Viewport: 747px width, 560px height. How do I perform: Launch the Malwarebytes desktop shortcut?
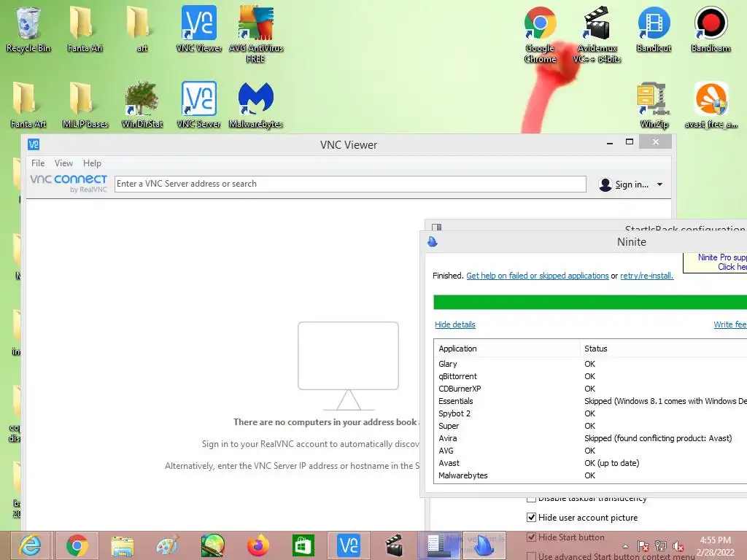(x=256, y=105)
